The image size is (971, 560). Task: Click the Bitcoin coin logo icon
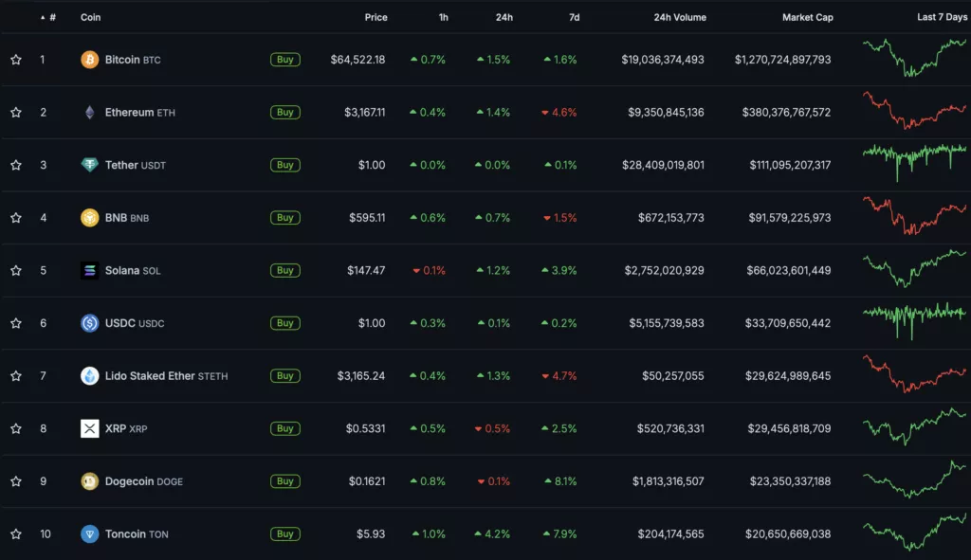click(x=89, y=60)
